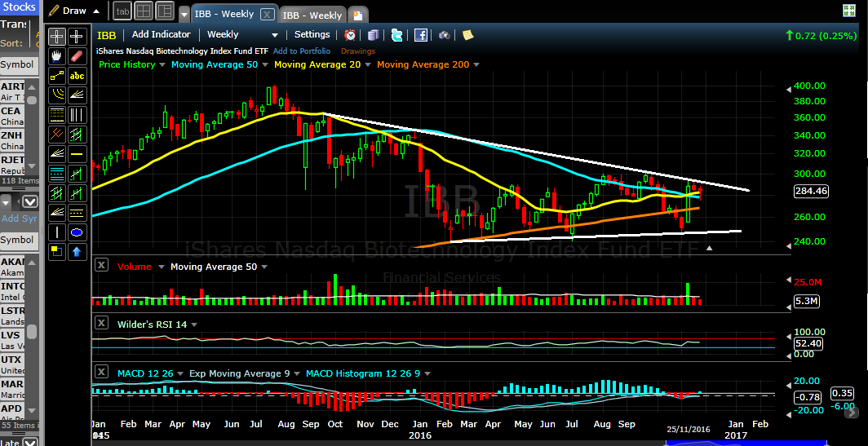Grab the upper watchlist scrollbar thumb
Screen dimensions: 868x446
[x=32, y=101]
